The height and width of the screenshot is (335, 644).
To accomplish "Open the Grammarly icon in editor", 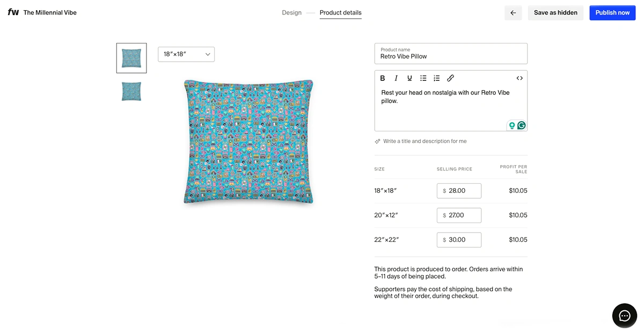I will click(x=521, y=125).
